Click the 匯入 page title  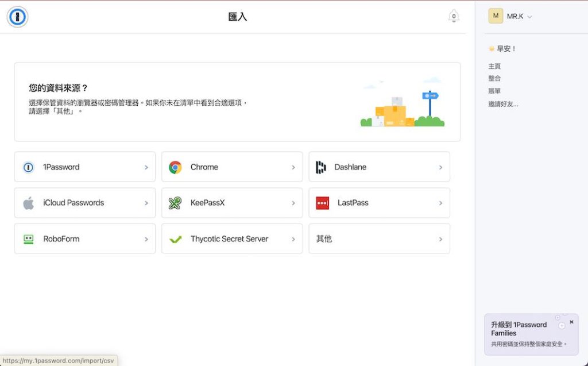[237, 17]
